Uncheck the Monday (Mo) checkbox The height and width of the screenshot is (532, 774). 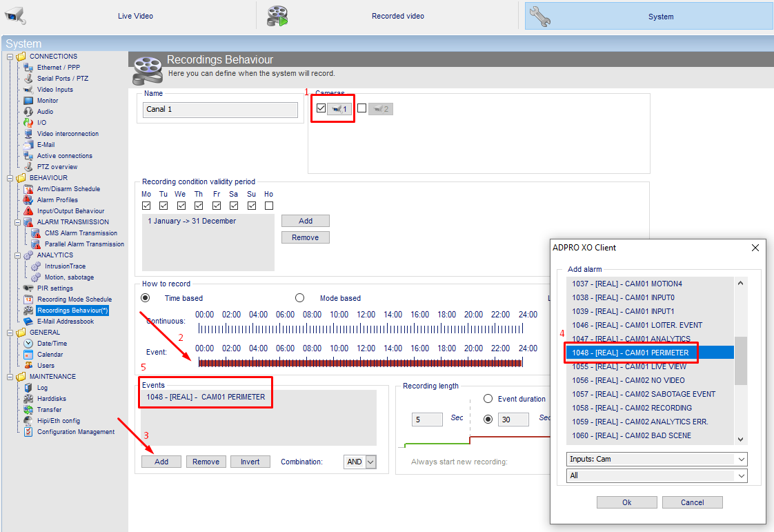(146, 206)
